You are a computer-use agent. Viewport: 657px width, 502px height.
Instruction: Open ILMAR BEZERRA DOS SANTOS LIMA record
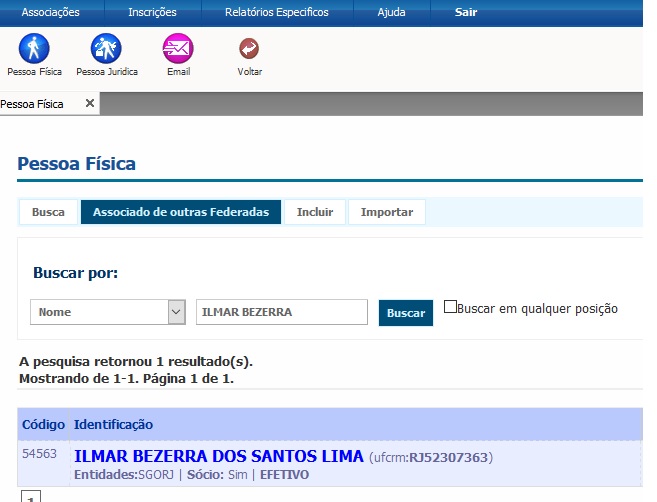pos(218,457)
